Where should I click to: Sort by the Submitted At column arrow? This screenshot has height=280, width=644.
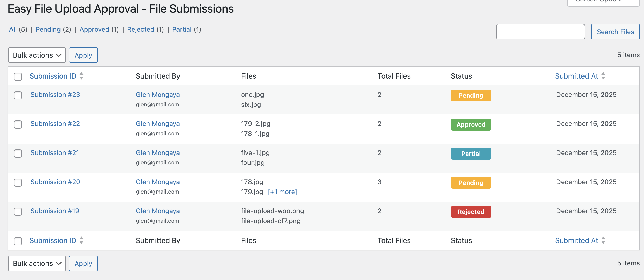tap(603, 76)
